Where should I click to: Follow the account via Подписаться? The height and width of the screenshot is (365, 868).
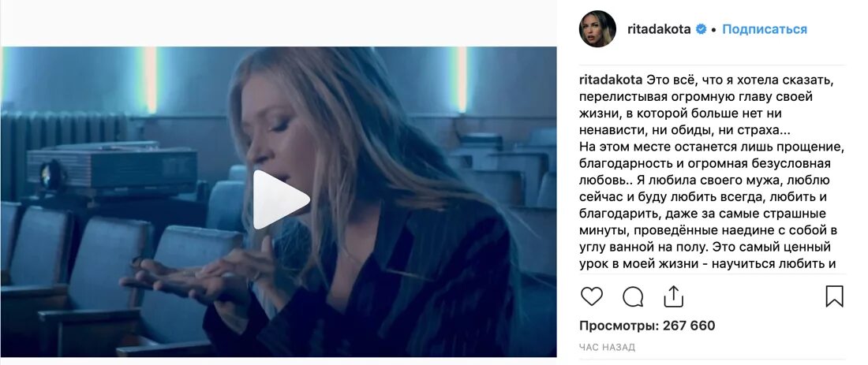[x=765, y=29]
